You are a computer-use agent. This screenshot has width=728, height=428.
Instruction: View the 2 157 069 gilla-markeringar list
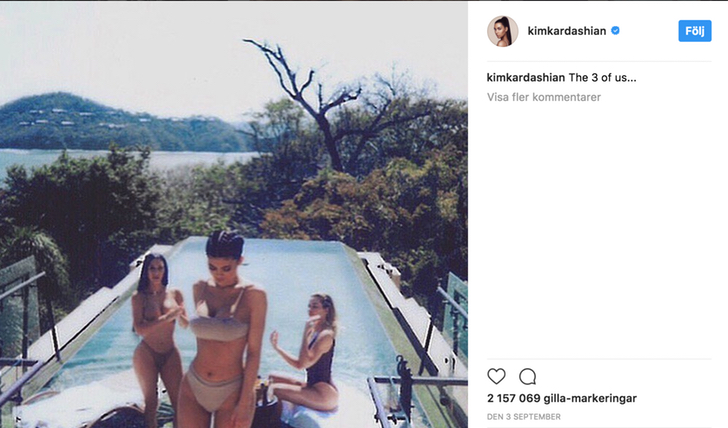point(562,398)
